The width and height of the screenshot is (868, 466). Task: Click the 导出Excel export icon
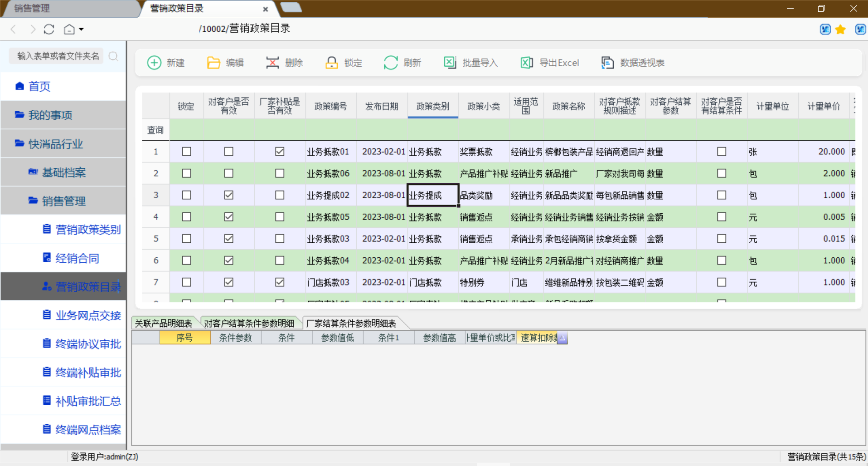point(527,63)
